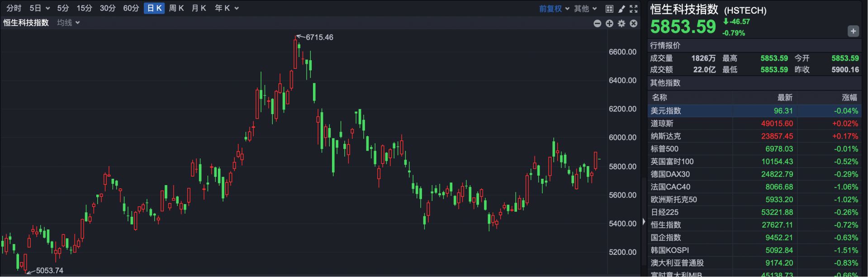The height and width of the screenshot is (277, 868).
Task: Expand the 前复权 adjustment dropdown
Action: coord(554,9)
